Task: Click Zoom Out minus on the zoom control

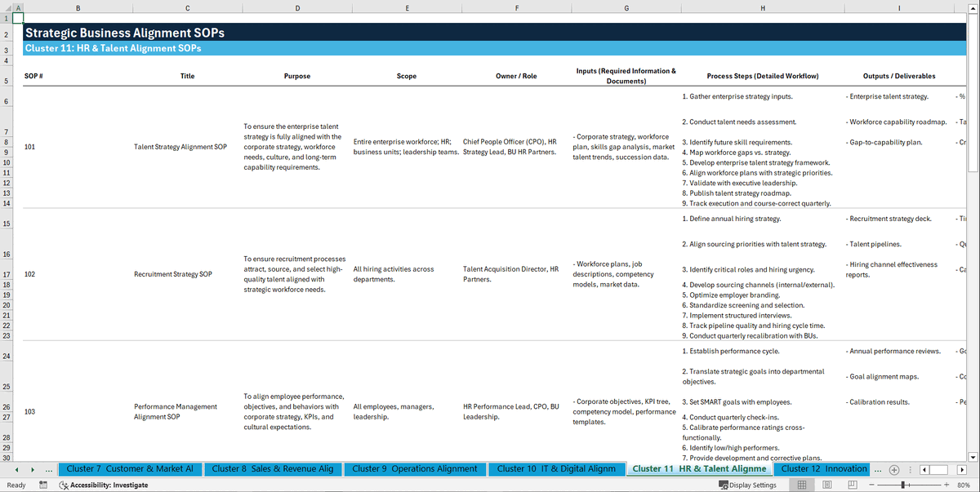Action: pyautogui.click(x=871, y=485)
